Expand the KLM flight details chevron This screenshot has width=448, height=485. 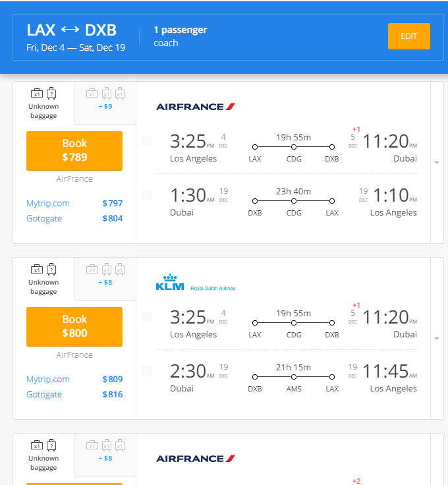(x=436, y=338)
